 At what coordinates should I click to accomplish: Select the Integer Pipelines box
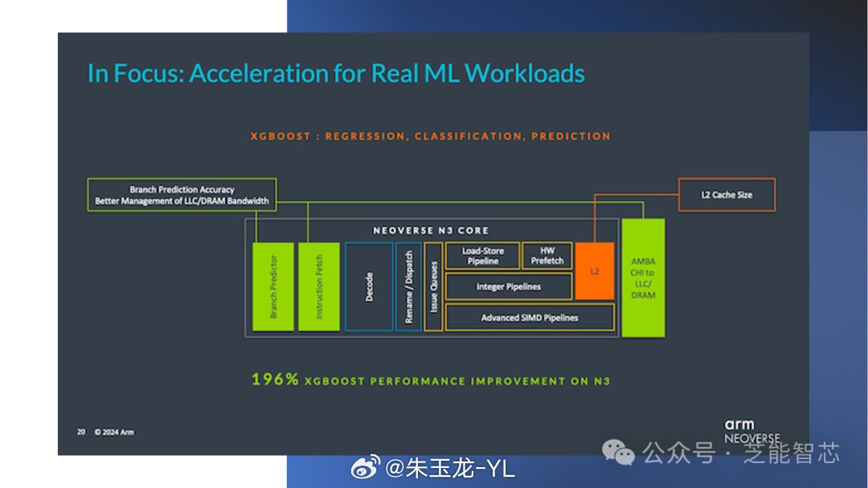click(508, 286)
